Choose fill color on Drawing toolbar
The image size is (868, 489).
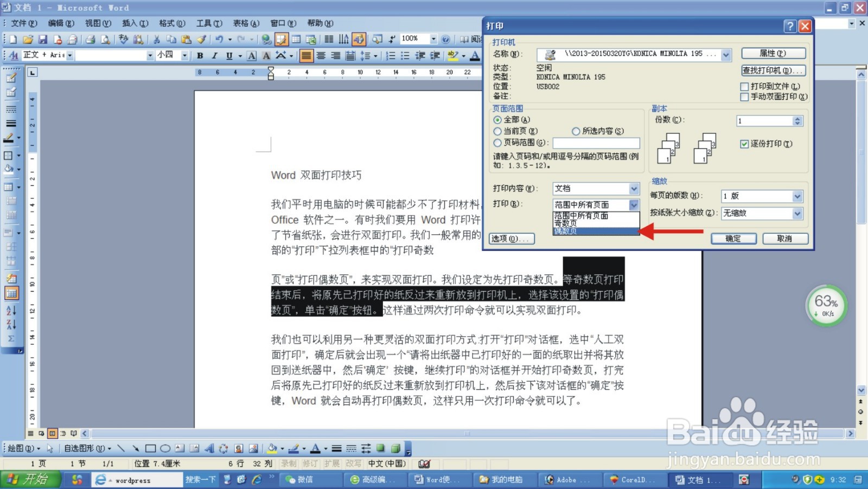coord(272,448)
